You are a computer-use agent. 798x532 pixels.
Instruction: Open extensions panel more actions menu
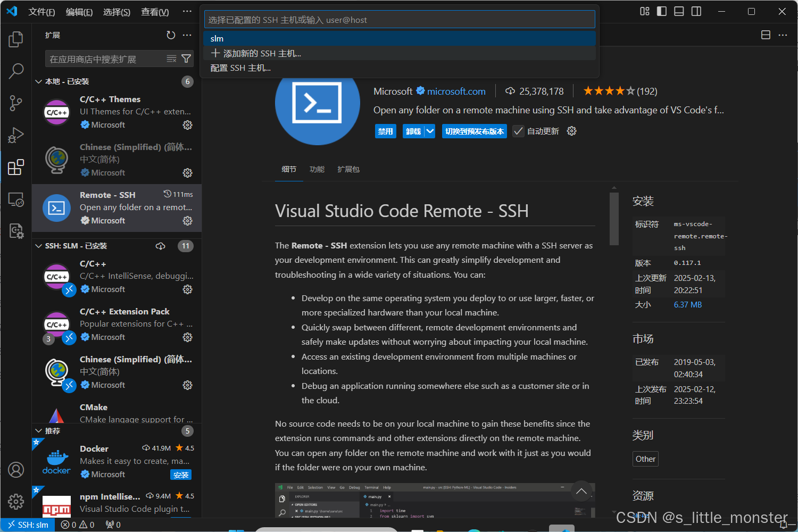point(187,35)
